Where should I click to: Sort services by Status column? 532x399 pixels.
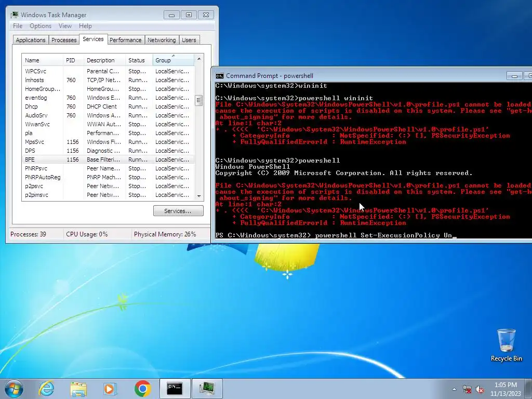point(139,60)
